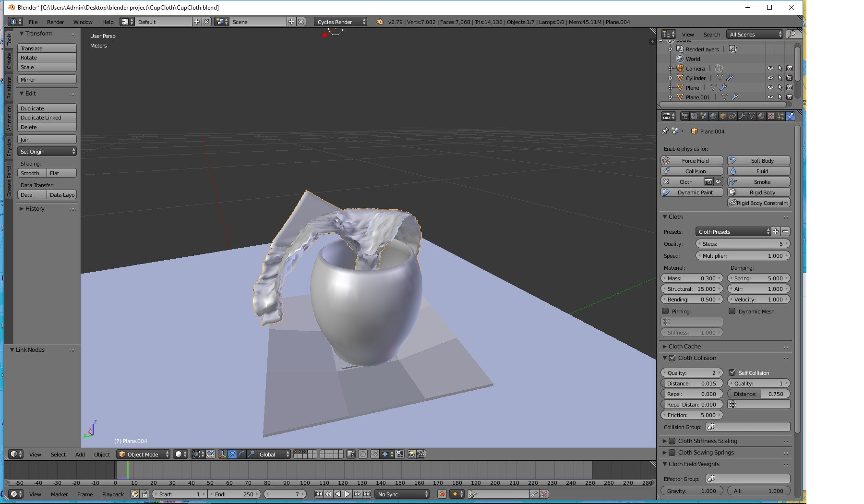Open the Render Layers properties tab icon
Viewport: 864px width, 504px height.
[694, 116]
